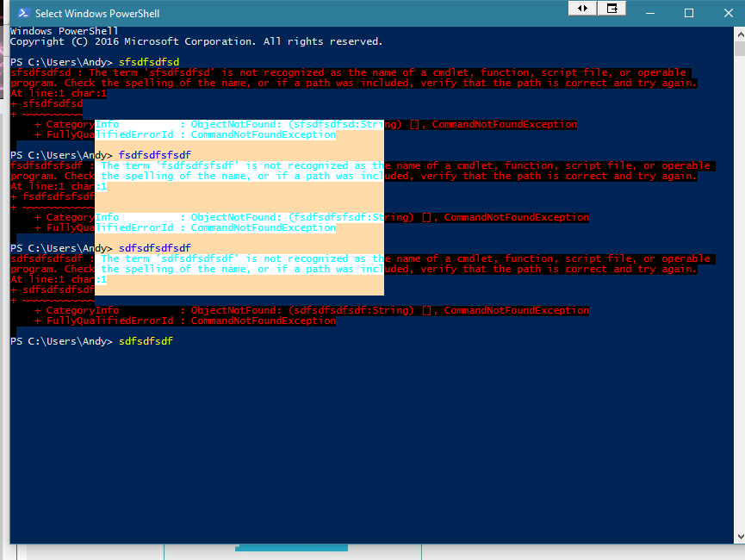Click the window layout icon beside the arrows button
745x560 pixels.
[x=612, y=8]
